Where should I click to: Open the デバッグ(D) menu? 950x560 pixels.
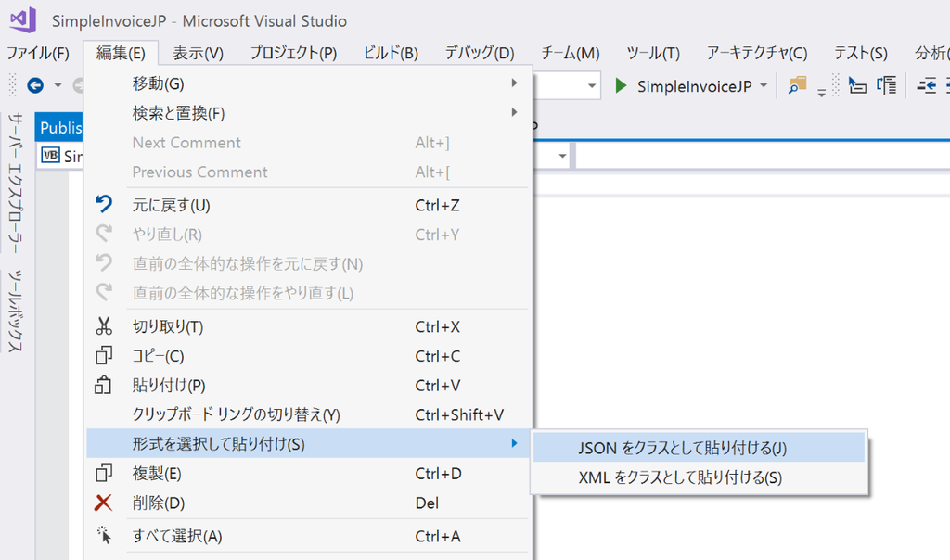(x=480, y=53)
